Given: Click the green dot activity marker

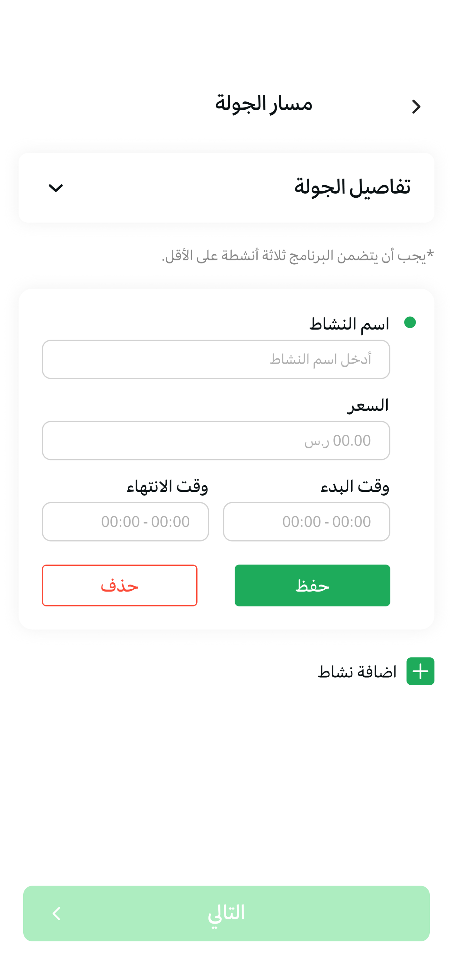Looking at the screenshot, I should (410, 322).
